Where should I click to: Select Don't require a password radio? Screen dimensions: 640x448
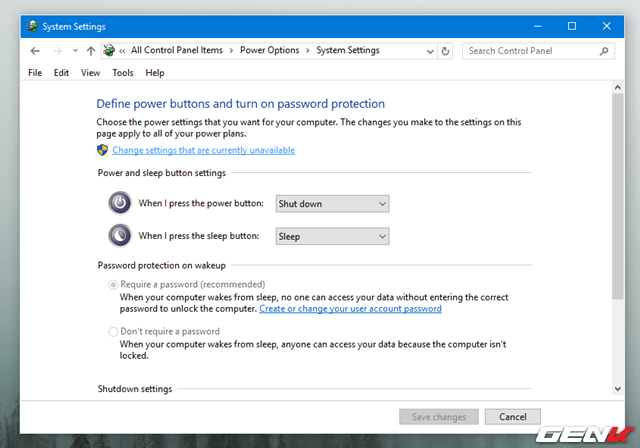pyautogui.click(x=113, y=331)
